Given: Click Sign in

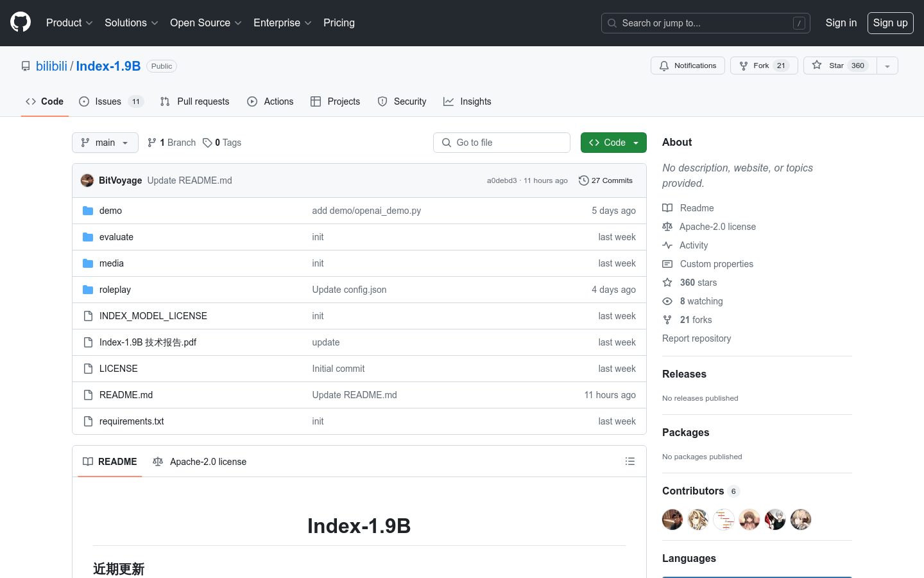Looking at the screenshot, I should (841, 22).
